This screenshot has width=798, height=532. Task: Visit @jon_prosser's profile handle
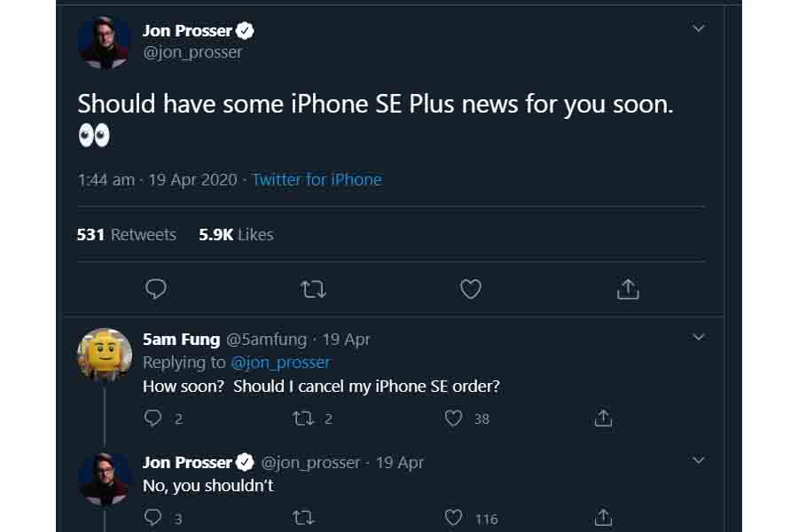tap(193, 51)
